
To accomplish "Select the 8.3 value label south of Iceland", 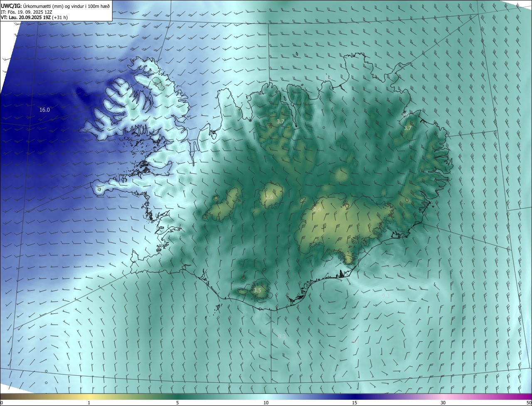I will [282, 336].
